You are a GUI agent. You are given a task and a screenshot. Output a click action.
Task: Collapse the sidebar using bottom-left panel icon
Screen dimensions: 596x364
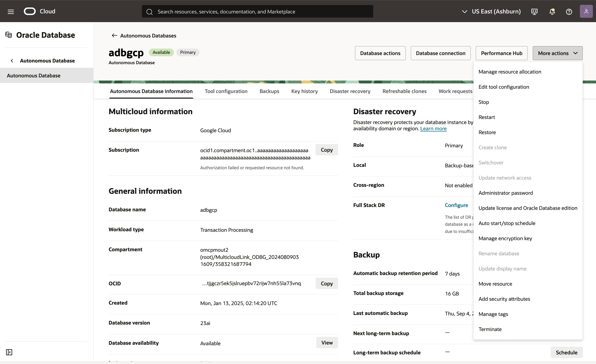[9, 352]
